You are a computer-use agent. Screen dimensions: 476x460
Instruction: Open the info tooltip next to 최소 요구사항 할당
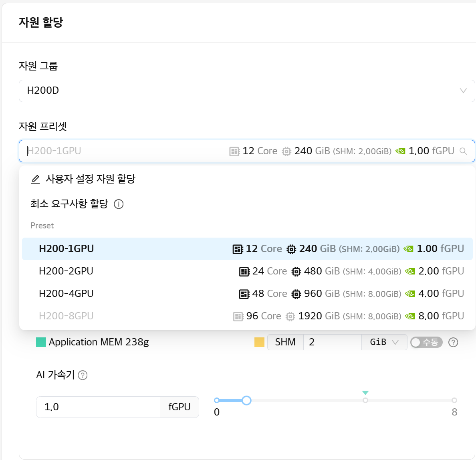(118, 204)
